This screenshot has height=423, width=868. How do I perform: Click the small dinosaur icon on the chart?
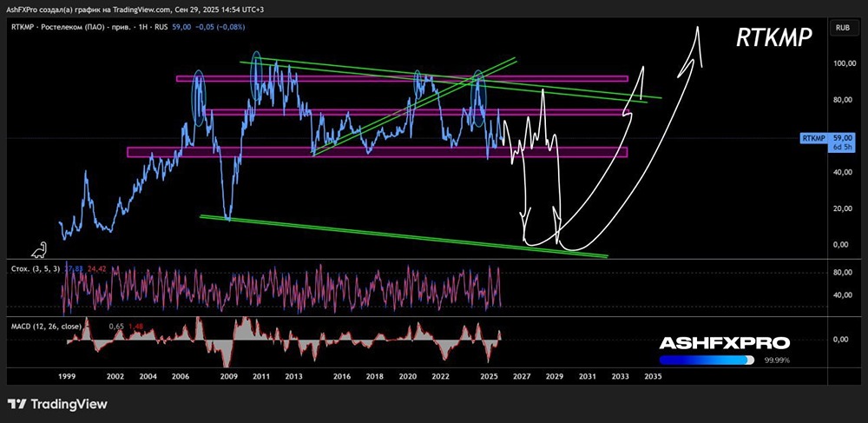click(x=39, y=251)
